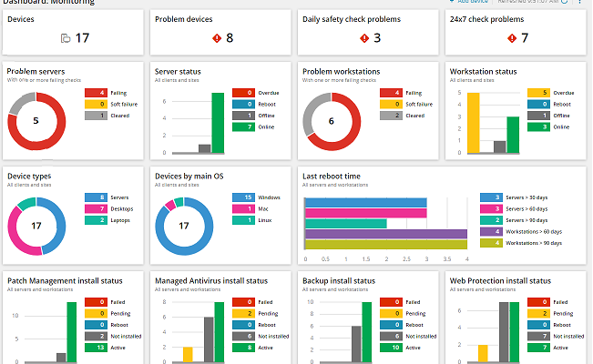Click the Problem servers card title

pyautogui.click(x=36, y=72)
